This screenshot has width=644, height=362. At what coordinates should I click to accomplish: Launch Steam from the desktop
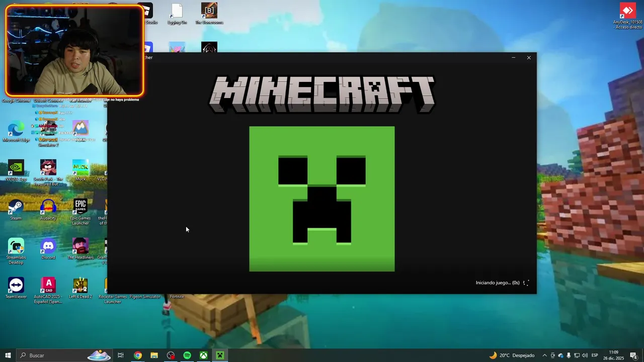(x=16, y=210)
